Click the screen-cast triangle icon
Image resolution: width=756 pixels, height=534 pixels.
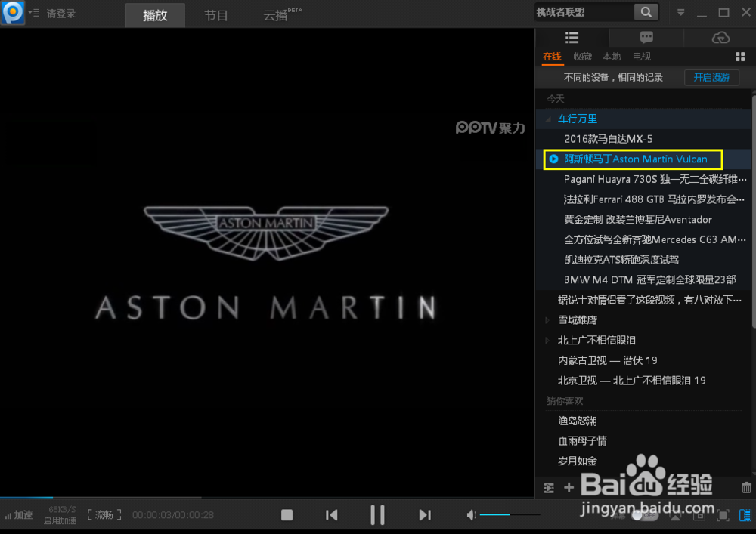675,516
